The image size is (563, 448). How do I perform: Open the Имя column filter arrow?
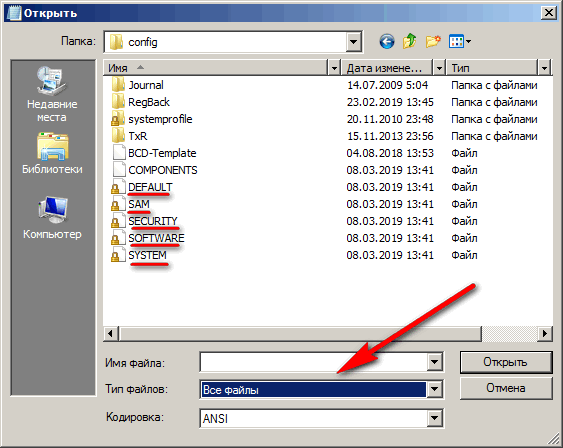[334, 68]
